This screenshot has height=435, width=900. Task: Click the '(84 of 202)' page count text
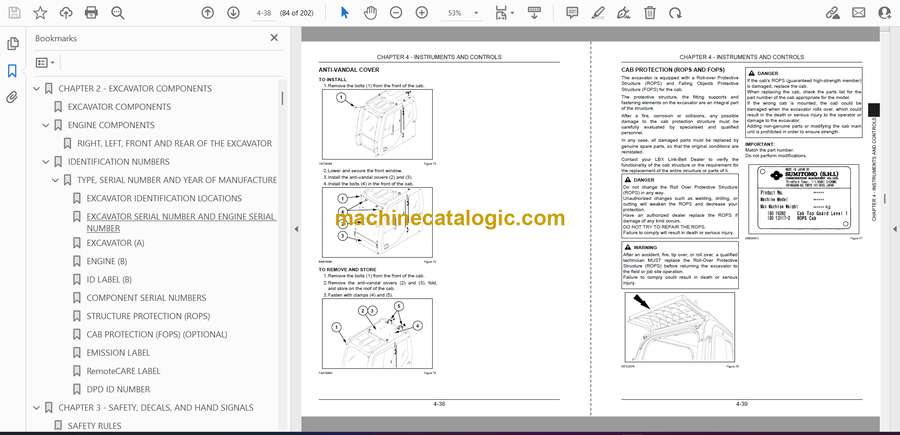296,13
